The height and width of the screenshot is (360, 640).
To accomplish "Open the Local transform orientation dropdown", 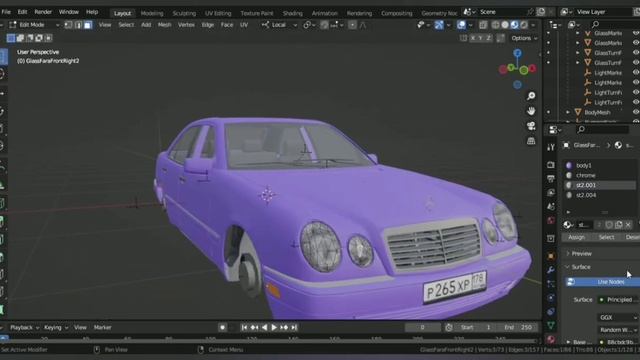I will pyautogui.click(x=280, y=25).
